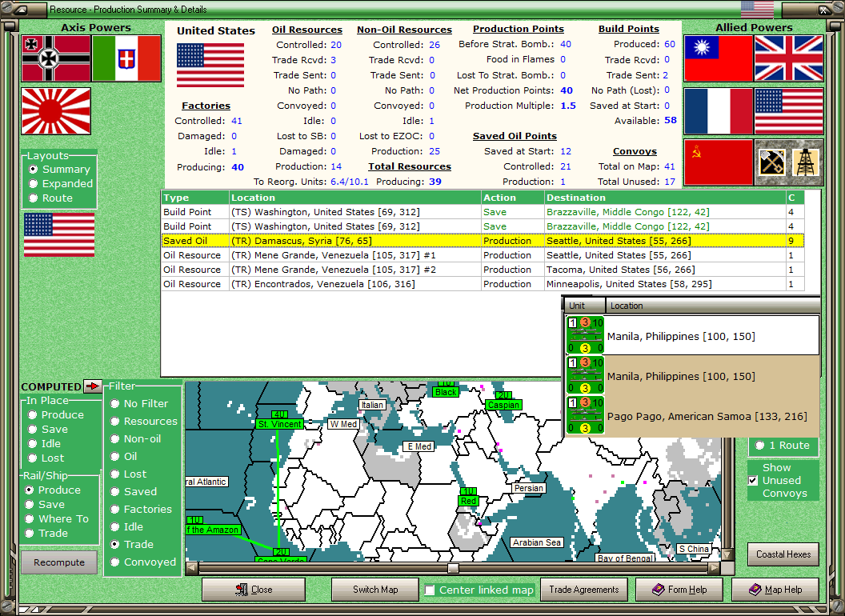Select the Encontrados, Venezuela oil resource row
This screenshot has height=616, width=845.
pyautogui.click(x=483, y=284)
